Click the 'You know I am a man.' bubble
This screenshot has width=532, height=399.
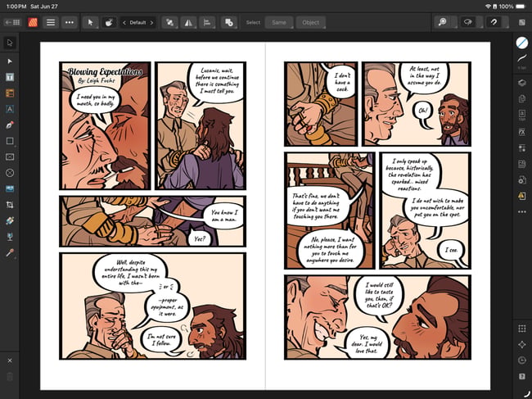tap(224, 216)
